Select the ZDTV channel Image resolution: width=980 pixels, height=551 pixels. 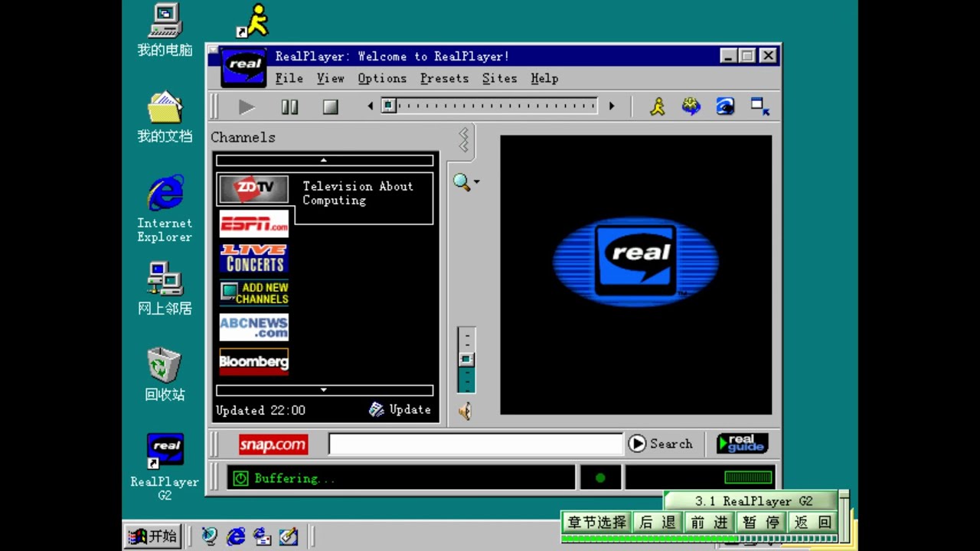(x=253, y=188)
